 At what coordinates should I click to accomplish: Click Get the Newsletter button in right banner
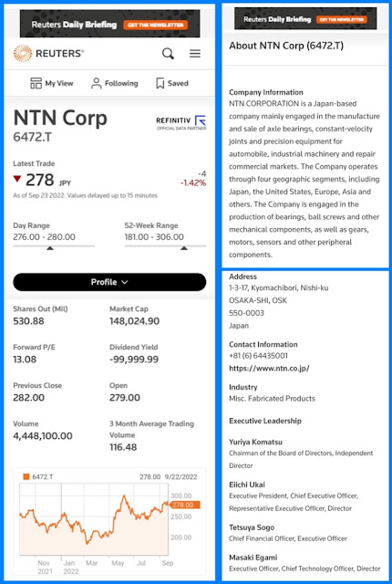coord(342,19)
